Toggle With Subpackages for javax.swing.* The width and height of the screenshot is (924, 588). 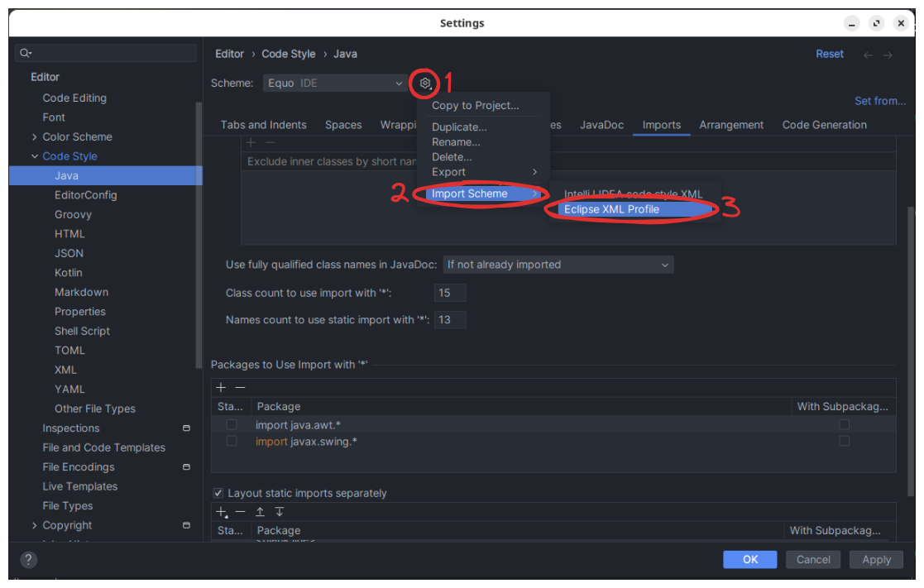(844, 442)
